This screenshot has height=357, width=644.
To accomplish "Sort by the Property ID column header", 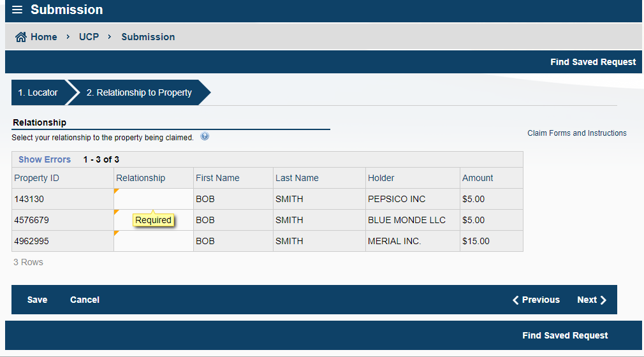I will (62, 178).
